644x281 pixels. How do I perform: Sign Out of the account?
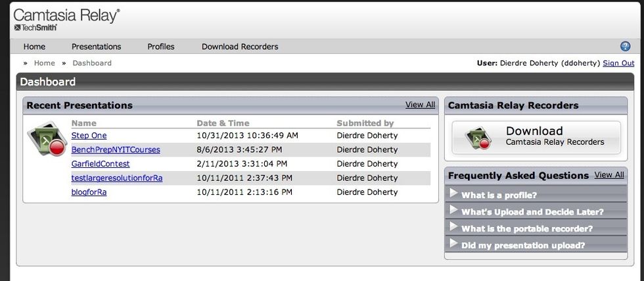pyautogui.click(x=618, y=63)
